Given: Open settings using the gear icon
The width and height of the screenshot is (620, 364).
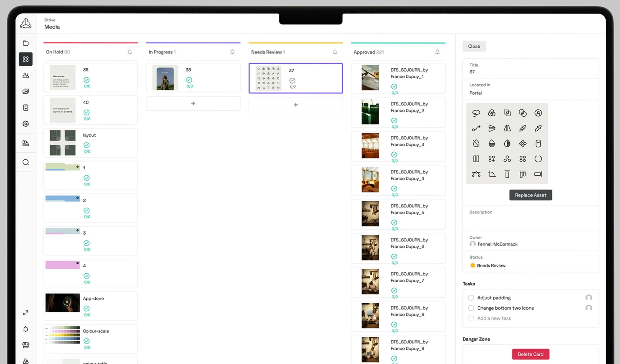Looking at the screenshot, I should tap(26, 124).
